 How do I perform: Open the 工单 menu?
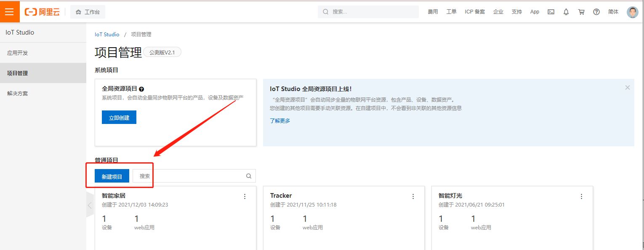[451, 12]
